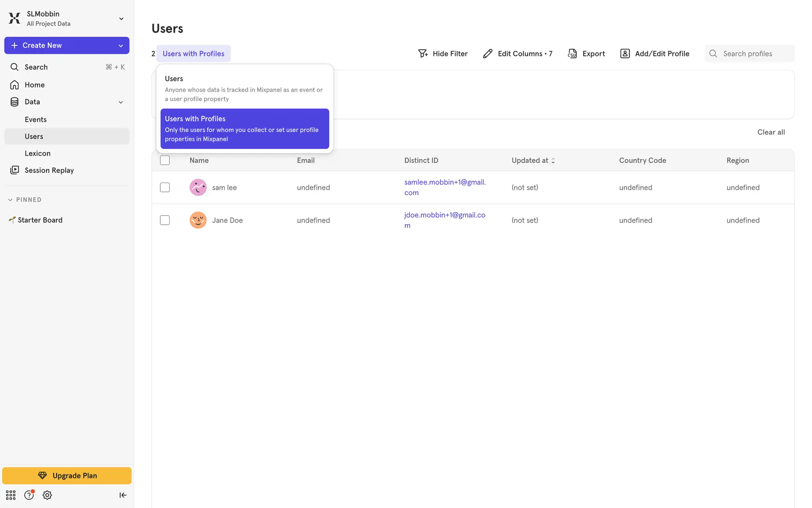Collapse the Pinned section chevron

click(10, 200)
